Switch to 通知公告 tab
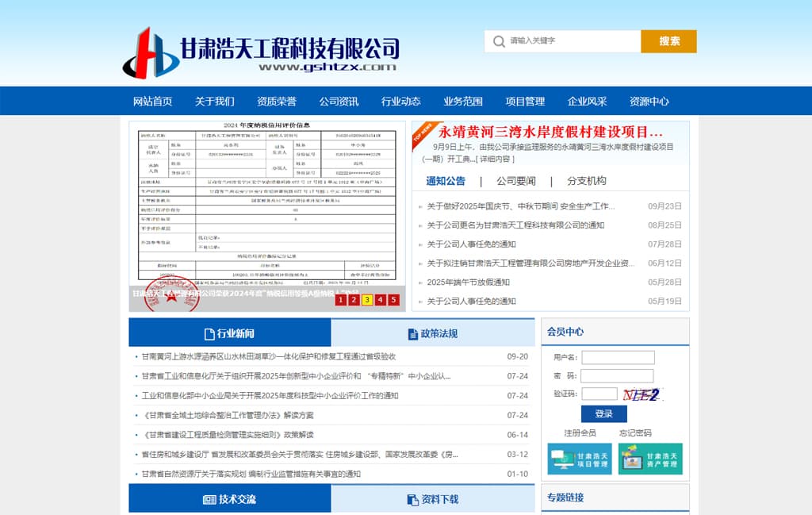Screen dimensions: 812x515 [446, 181]
